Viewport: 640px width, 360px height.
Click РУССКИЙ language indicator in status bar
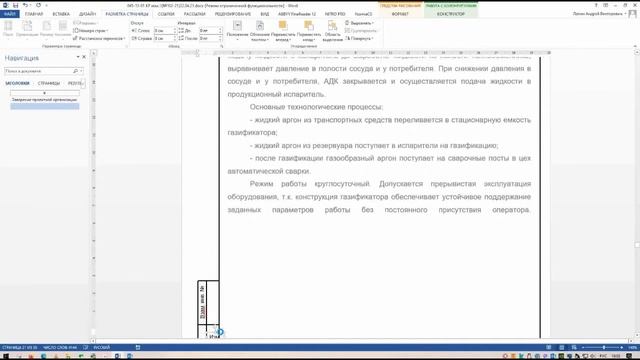pos(102,347)
